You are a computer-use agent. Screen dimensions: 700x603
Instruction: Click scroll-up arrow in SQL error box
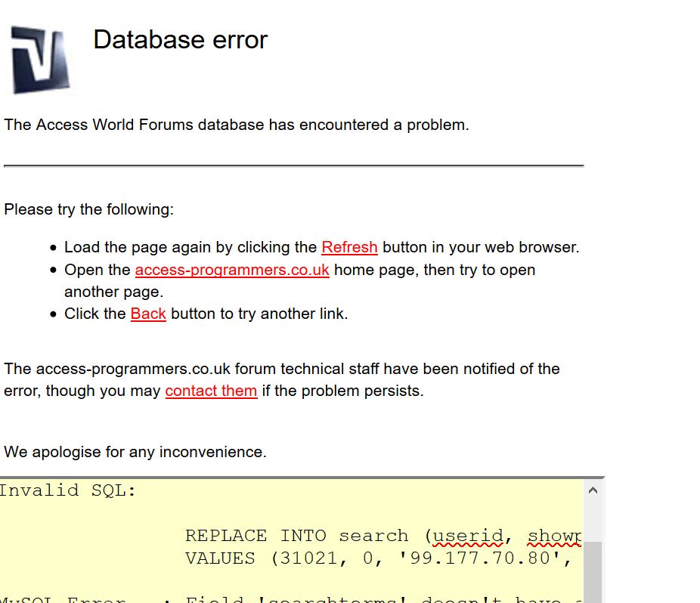click(x=593, y=490)
